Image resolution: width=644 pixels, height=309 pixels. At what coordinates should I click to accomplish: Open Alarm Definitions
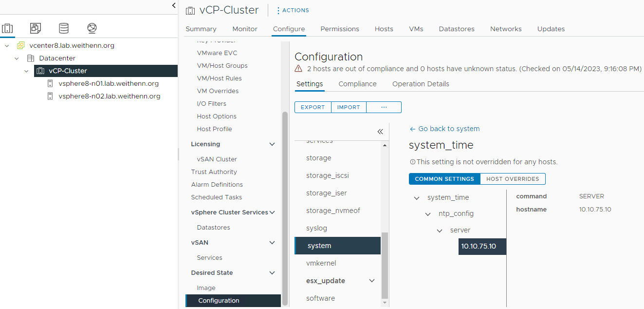click(x=217, y=184)
